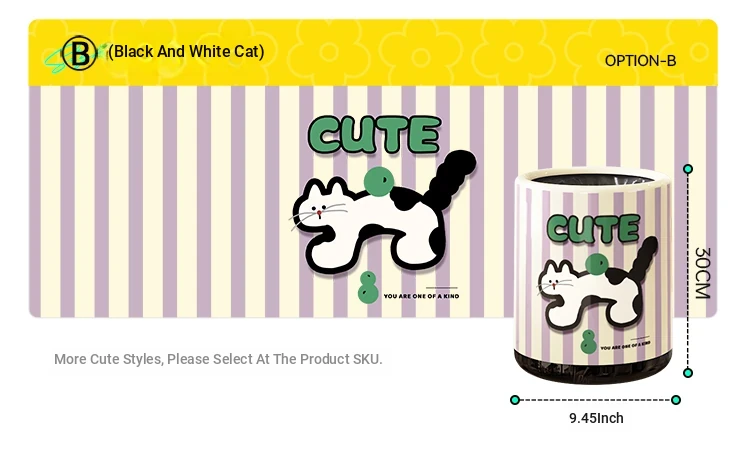Click the 9.45Inch width label
This screenshot has height=453, width=750.
coord(596,418)
